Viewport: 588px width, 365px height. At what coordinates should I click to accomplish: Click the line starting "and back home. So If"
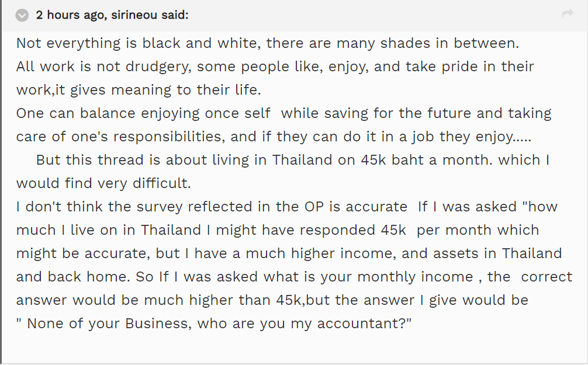295,277
